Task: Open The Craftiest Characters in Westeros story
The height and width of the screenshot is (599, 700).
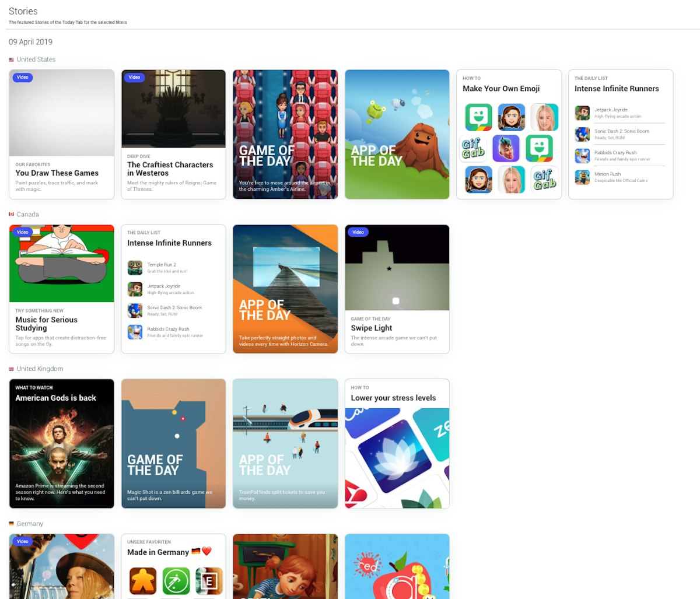Action: tap(173, 134)
